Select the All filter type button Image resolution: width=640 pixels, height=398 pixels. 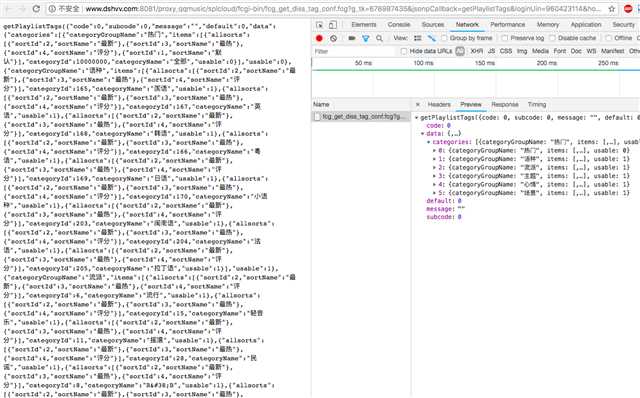coord(460,51)
